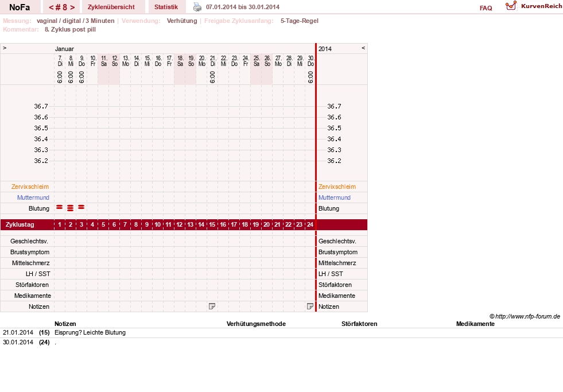
Task: Expand chart with the left '>' arrow
Action: click(5, 48)
